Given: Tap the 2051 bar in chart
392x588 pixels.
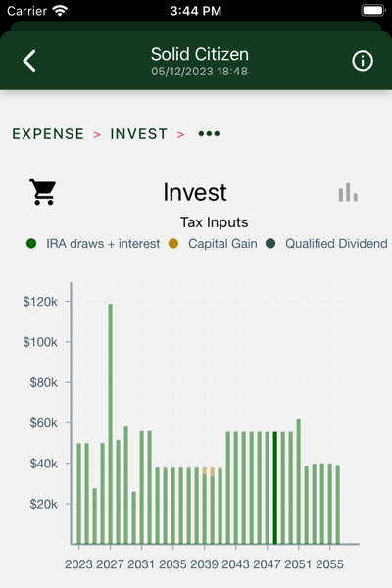Looking at the screenshot, I should 299,481.
